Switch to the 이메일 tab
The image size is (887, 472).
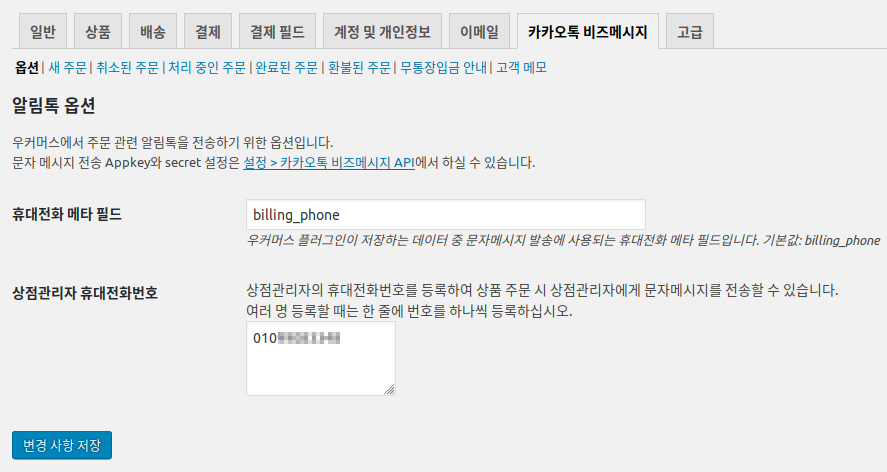point(479,32)
